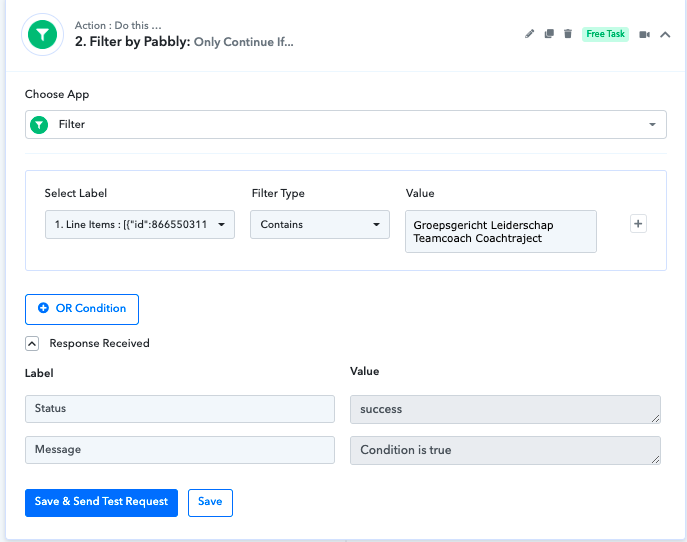The height and width of the screenshot is (542, 687).
Task: Duplicate the filter step via copy icon
Action: click(x=549, y=34)
